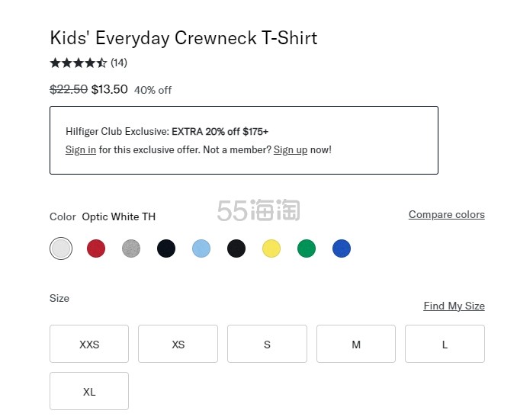
Task: Select the dark navy color swatch
Action: point(166,248)
